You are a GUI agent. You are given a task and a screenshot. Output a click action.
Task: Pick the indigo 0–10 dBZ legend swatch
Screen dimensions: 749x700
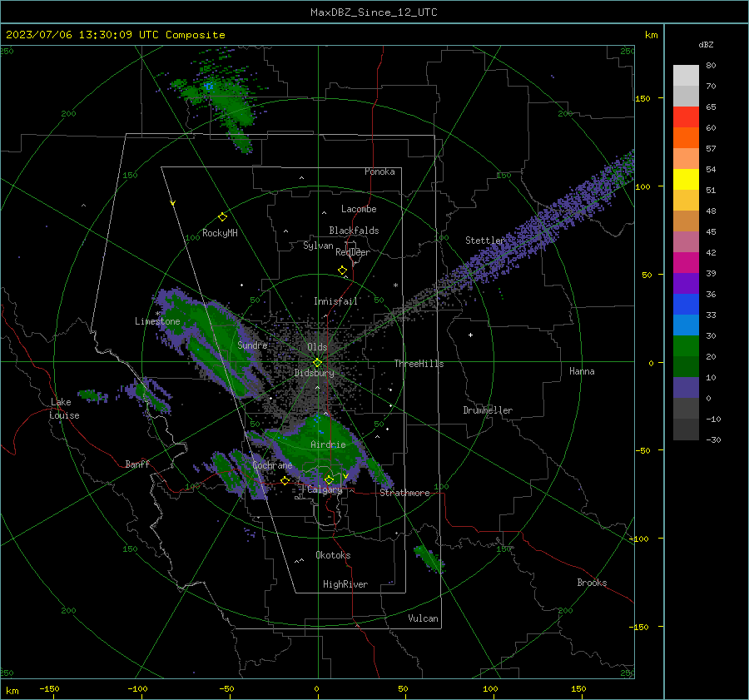coord(686,388)
